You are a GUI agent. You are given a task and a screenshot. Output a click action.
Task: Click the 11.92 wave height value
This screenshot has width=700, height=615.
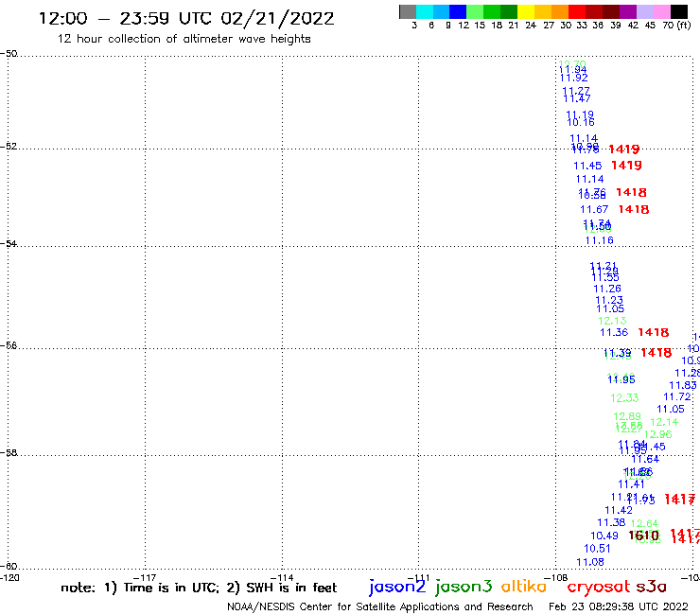(x=573, y=78)
